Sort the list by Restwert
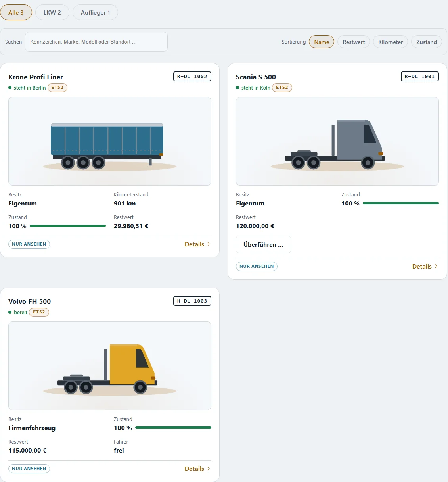448x482 pixels. 354,42
